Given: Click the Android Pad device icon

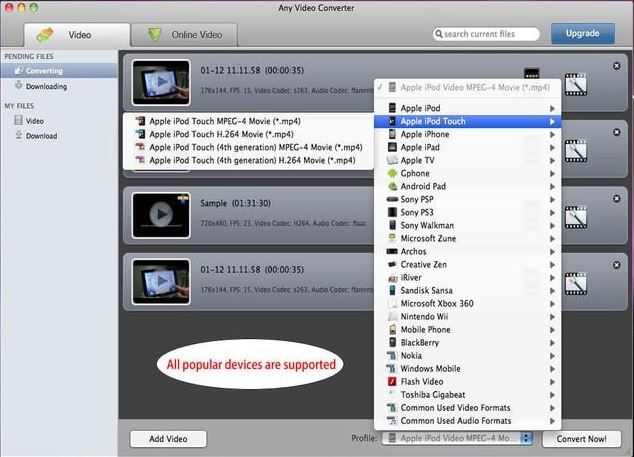Looking at the screenshot, I should [392, 186].
